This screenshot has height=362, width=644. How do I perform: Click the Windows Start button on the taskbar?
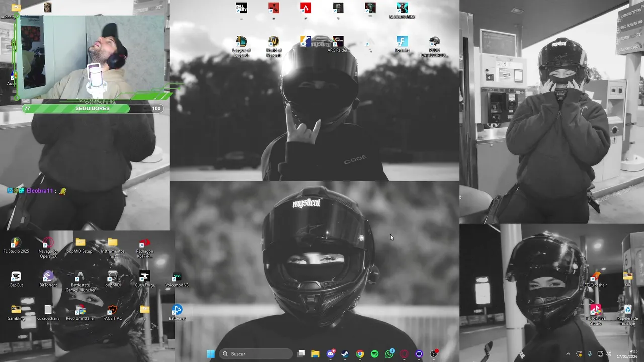click(211, 354)
